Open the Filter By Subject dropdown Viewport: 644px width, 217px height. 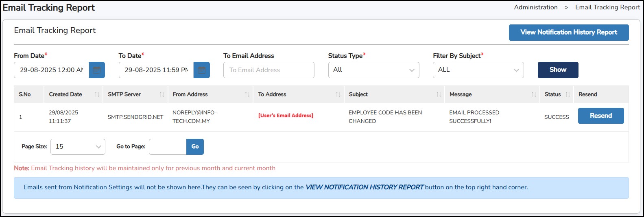point(478,70)
